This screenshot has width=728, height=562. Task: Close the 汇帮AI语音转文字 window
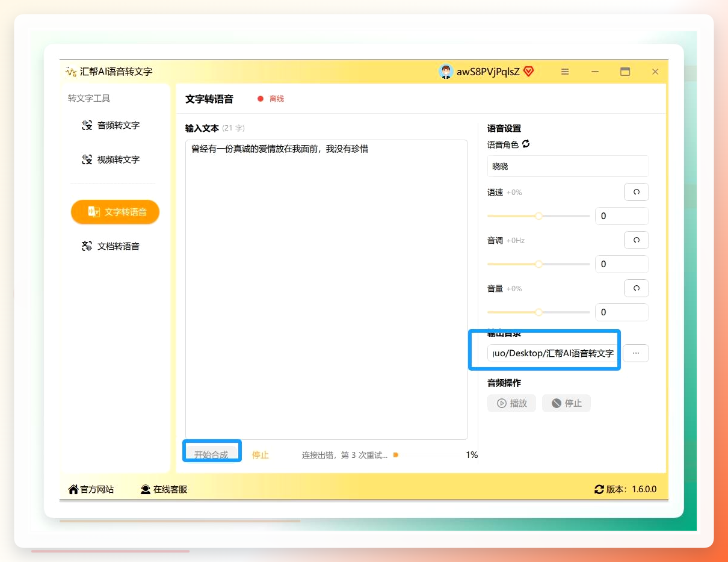pyautogui.click(x=655, y=72)
